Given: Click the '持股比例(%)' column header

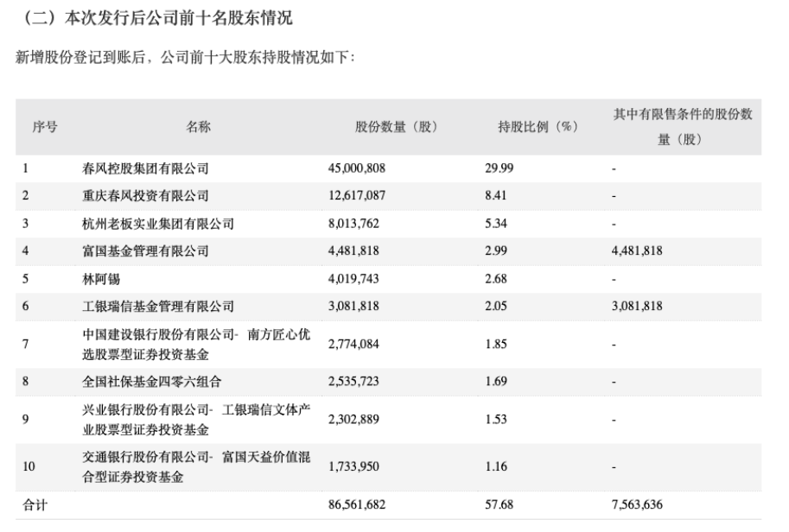Looking at the screenshot, I should click(538, 127).
